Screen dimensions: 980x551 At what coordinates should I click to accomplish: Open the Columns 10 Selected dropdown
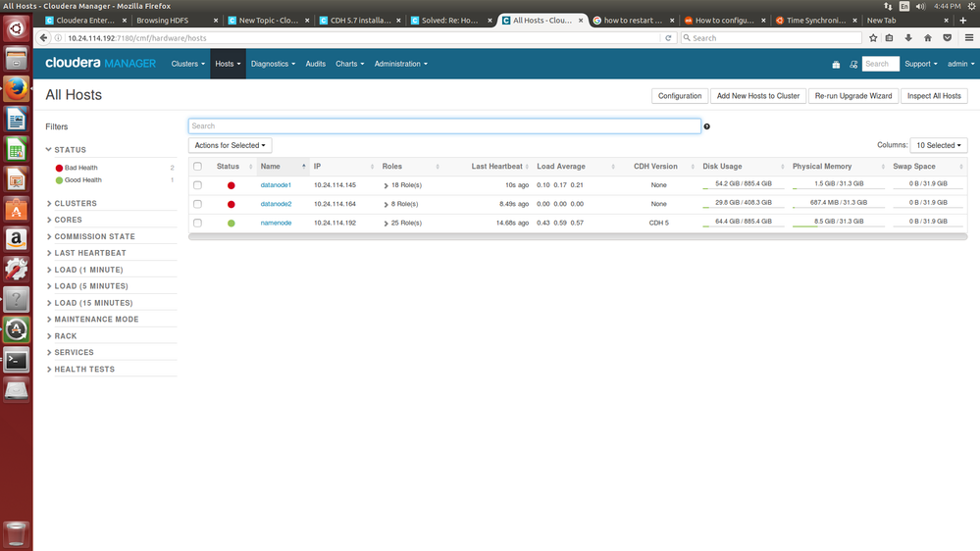939,145
